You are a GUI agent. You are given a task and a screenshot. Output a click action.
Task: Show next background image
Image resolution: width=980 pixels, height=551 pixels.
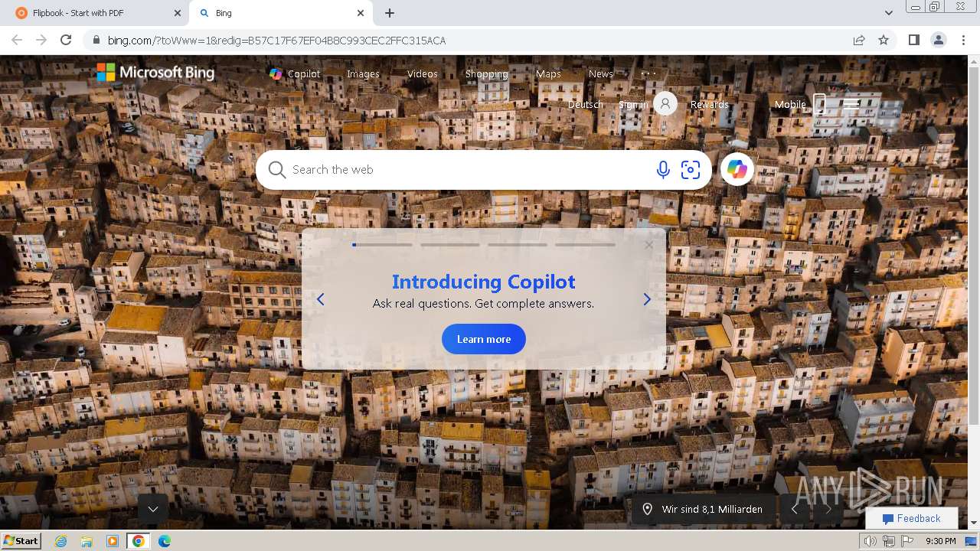click(x=827, y=509)
